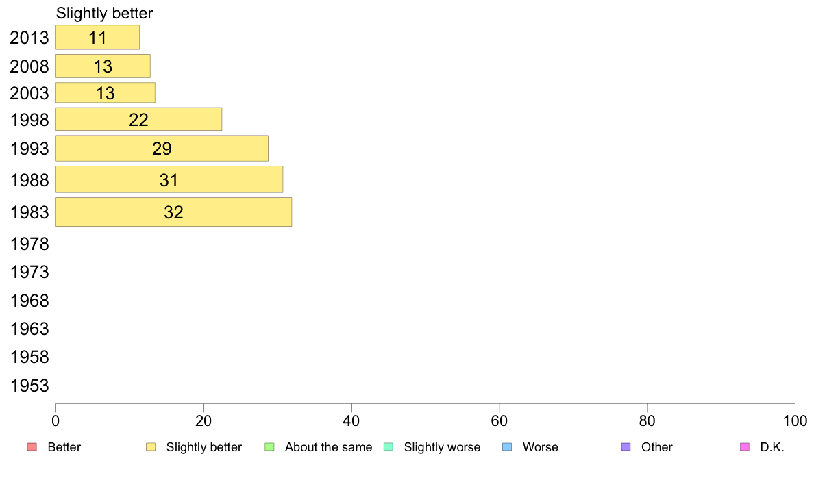The height and width of the screenshot is (504, 814).
Task: Click the D.K. pink legend swatch
Action: pyautogui.click(x=745, y=447)
